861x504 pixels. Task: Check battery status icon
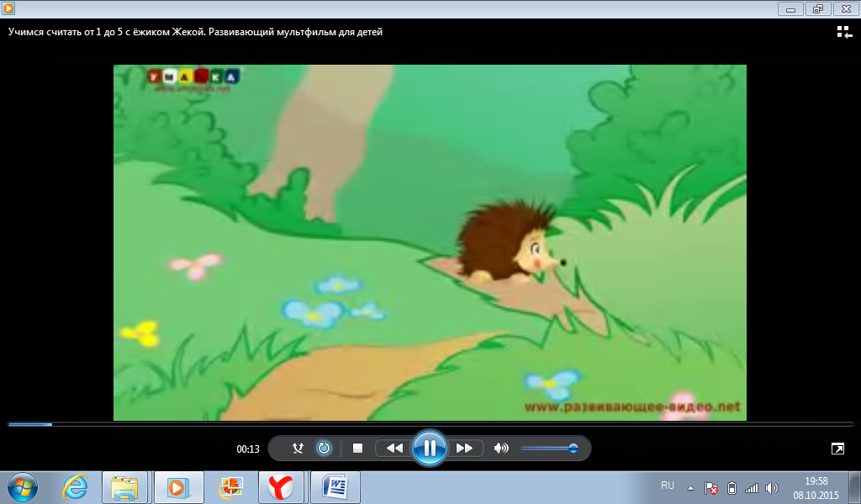pos(732,487)
